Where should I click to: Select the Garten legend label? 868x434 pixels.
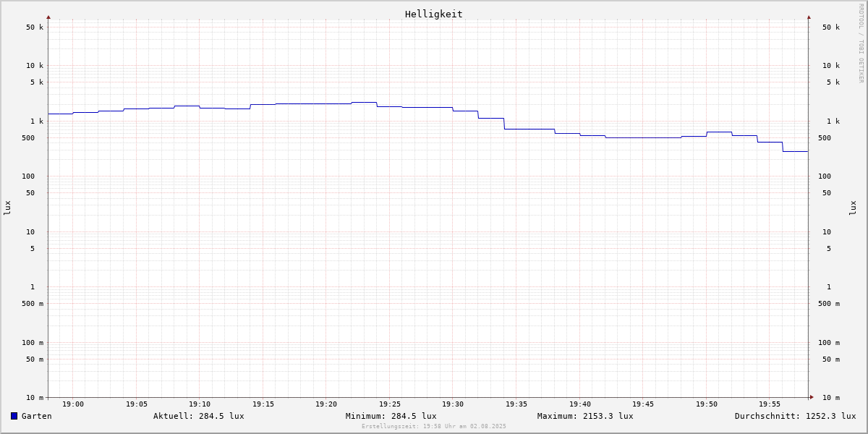(37, 416)
